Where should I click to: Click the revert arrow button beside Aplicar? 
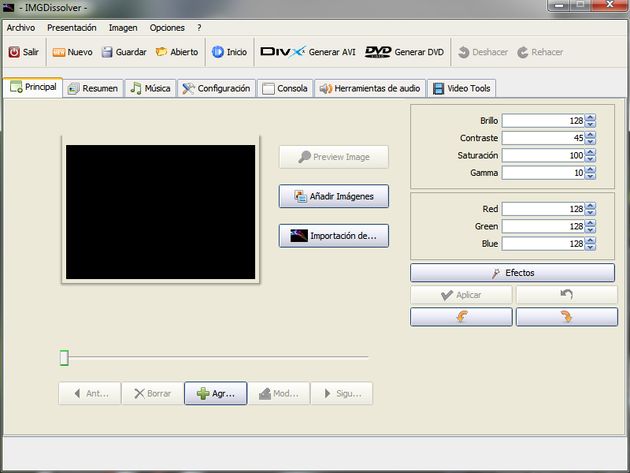point(567,295)
